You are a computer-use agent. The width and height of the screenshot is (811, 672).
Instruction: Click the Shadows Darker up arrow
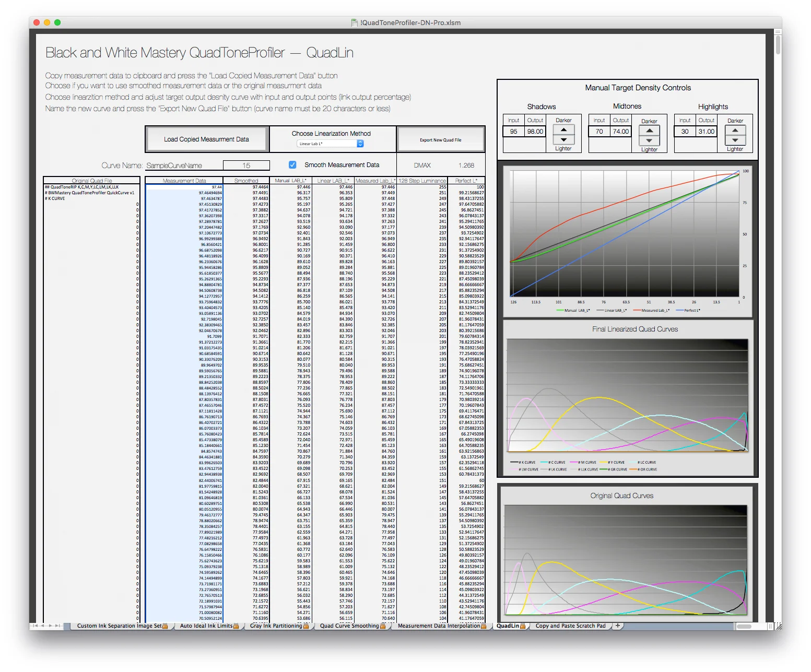563,130
